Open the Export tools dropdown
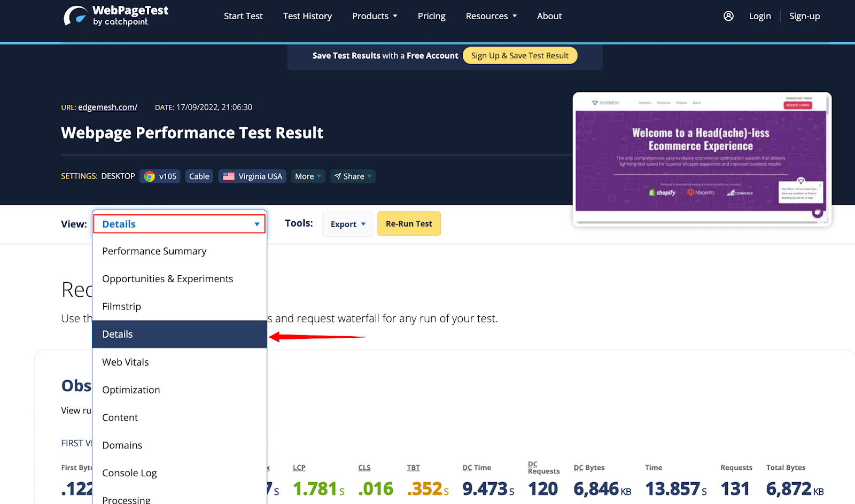Screen dimensions: 855x504 (x=347, y=224)
